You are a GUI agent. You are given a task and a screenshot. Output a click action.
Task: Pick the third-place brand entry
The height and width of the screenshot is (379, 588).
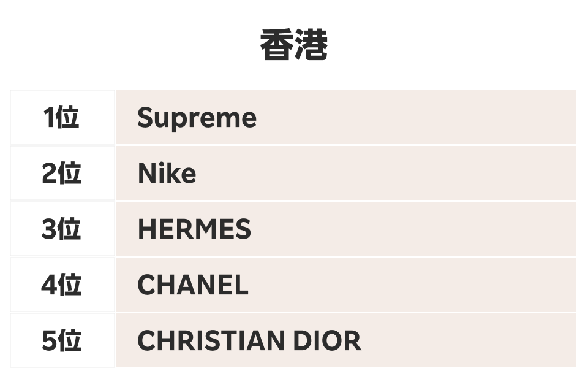(x=194, y=229)
